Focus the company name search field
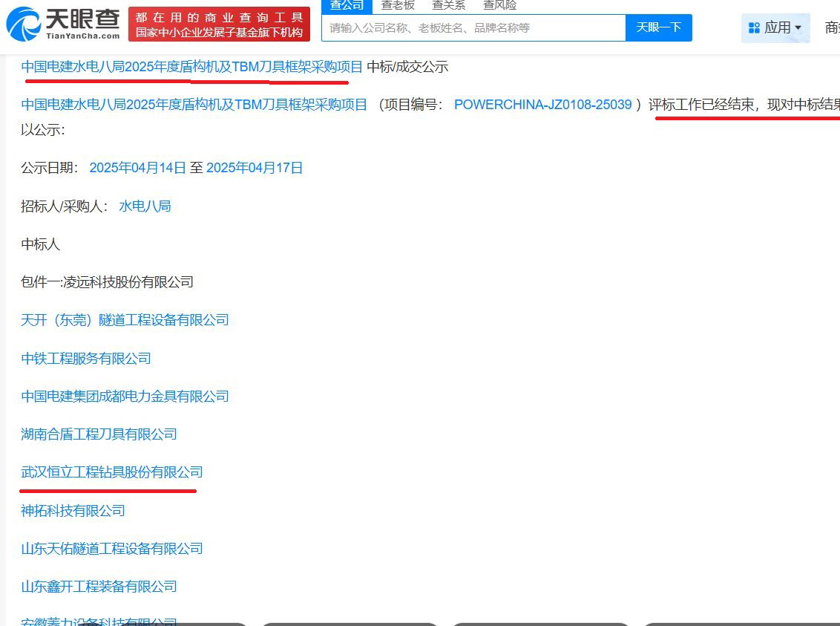Screen dimensions: 840x626 pyautogui.click(x=473, y=28)
